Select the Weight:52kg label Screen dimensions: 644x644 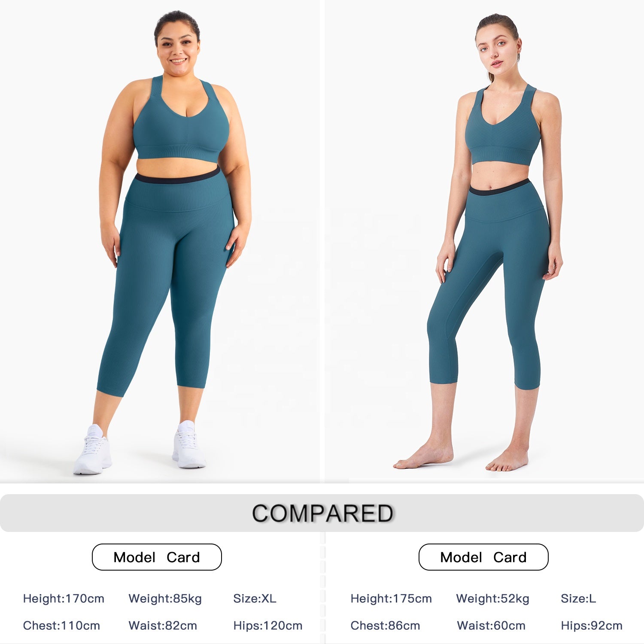[x=492, y=598]
